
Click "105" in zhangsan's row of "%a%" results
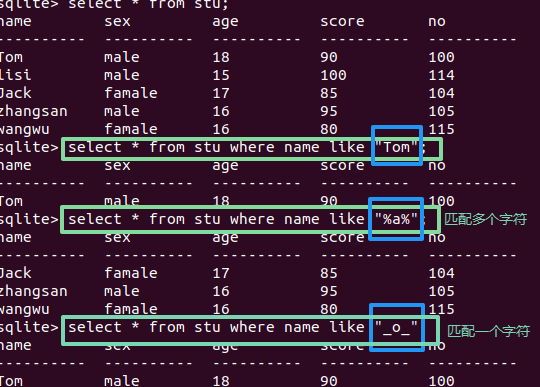(x=441, y=291)
